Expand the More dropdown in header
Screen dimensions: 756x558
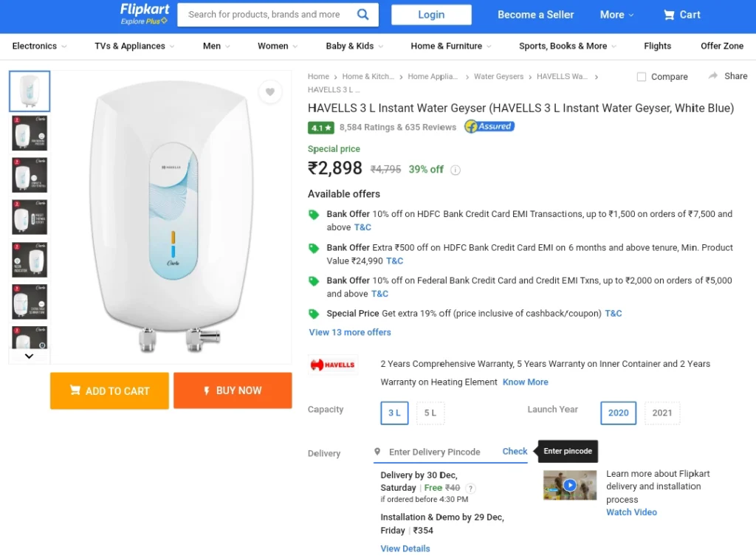click(616, 15)
